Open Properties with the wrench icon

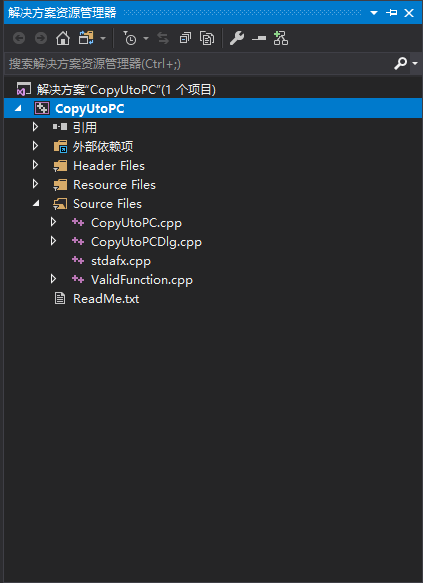click(x=237, y=38)
